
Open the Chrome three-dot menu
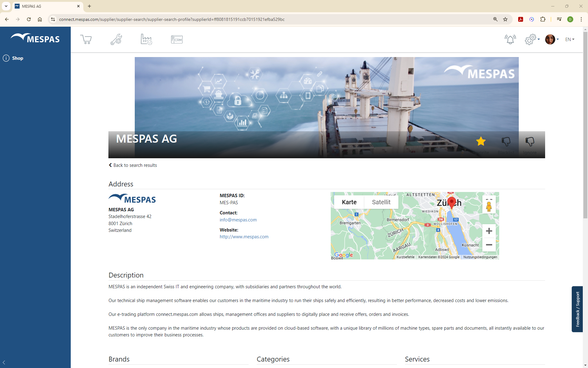pos(581,19)
